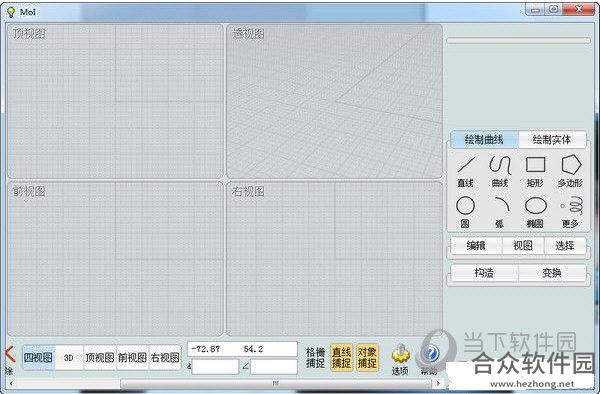
Task: Click the scrollbar right arrow
Action: coord(439,383)
